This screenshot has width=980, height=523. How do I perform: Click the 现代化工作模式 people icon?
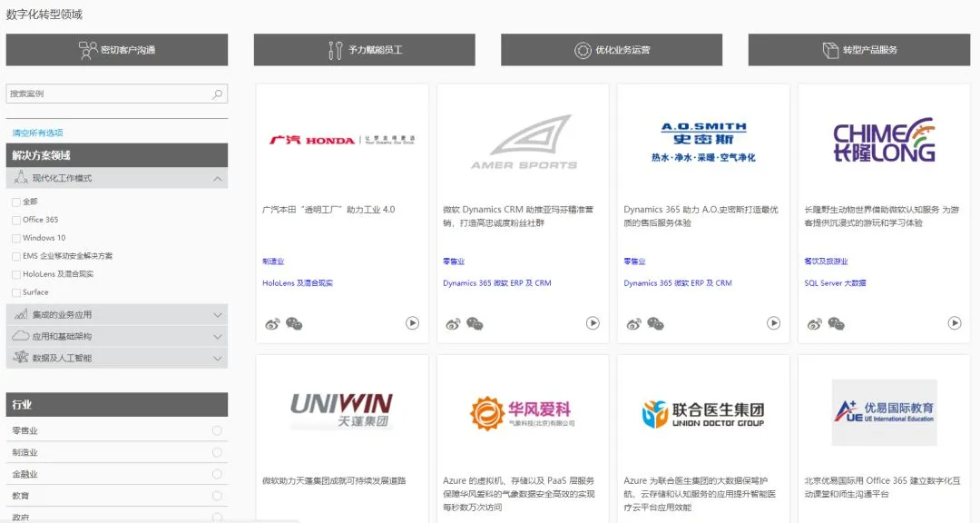21,178
